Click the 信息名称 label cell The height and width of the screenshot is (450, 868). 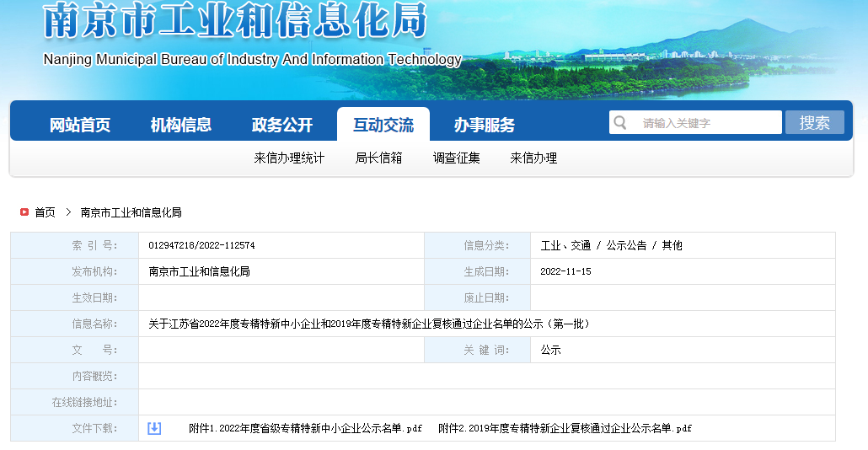point(75,324)
